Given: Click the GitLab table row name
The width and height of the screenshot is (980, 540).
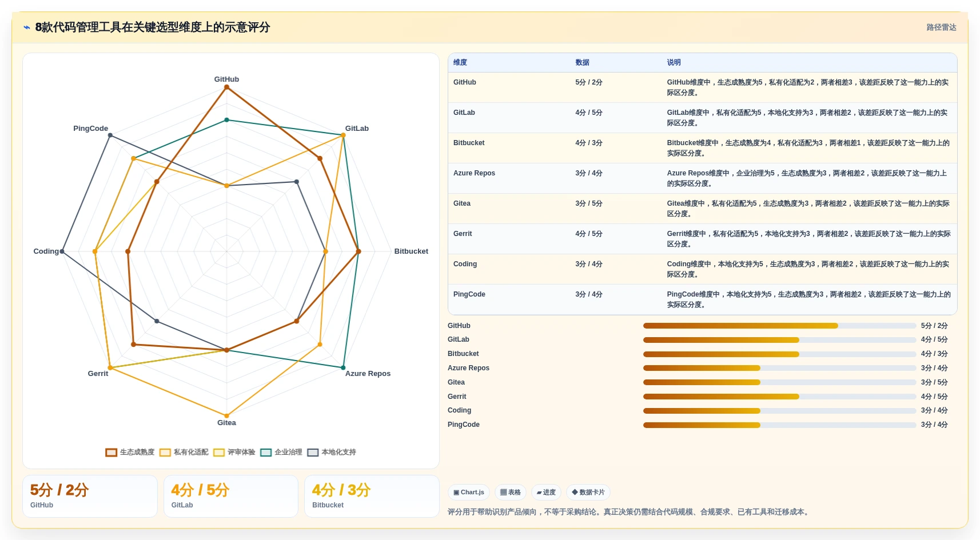Looking at the screenshot, I should coord(464,113).
